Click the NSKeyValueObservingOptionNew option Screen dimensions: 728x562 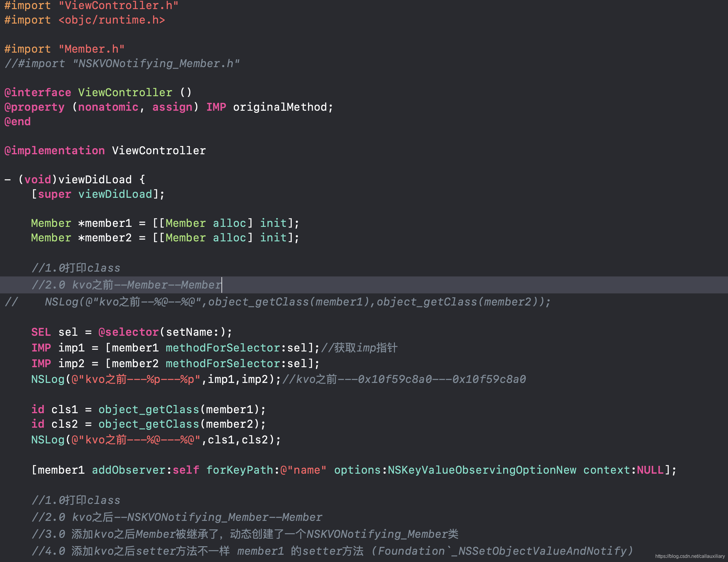click(x=482, y=470)
